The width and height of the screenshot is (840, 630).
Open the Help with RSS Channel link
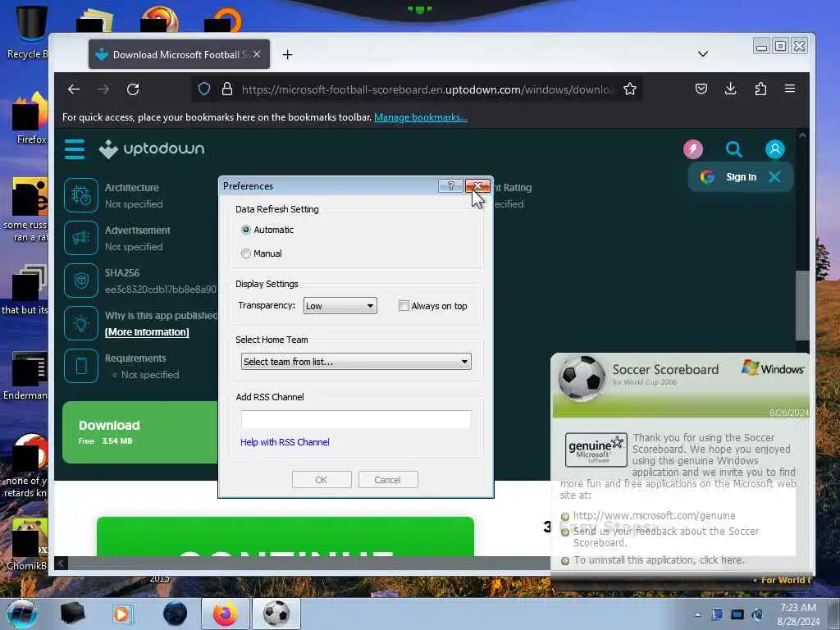pos(285,442)
